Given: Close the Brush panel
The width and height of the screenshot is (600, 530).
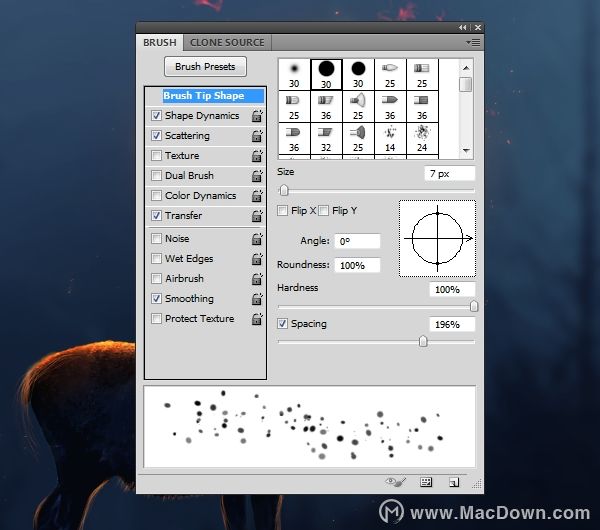Looking at the screenshot, I should click(x=478, y=28).
